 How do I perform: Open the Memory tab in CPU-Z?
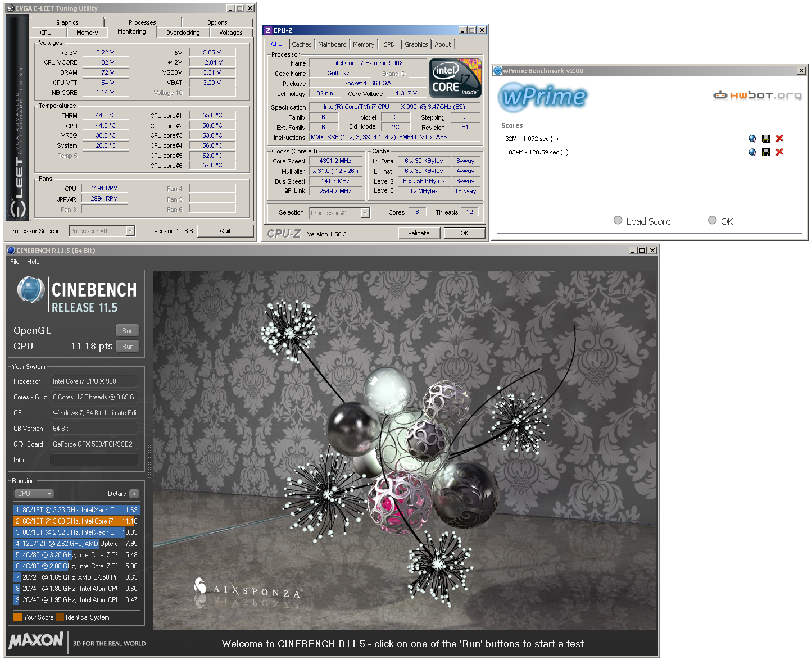click(x=364, y=44)
